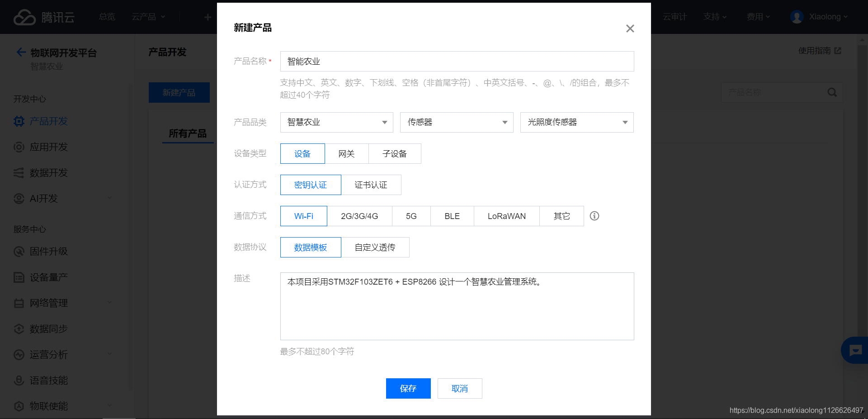The height and width of the screenshot is (419, 868).
Task: Open 总览 in top navigation
Action: [x=107, y=17]
